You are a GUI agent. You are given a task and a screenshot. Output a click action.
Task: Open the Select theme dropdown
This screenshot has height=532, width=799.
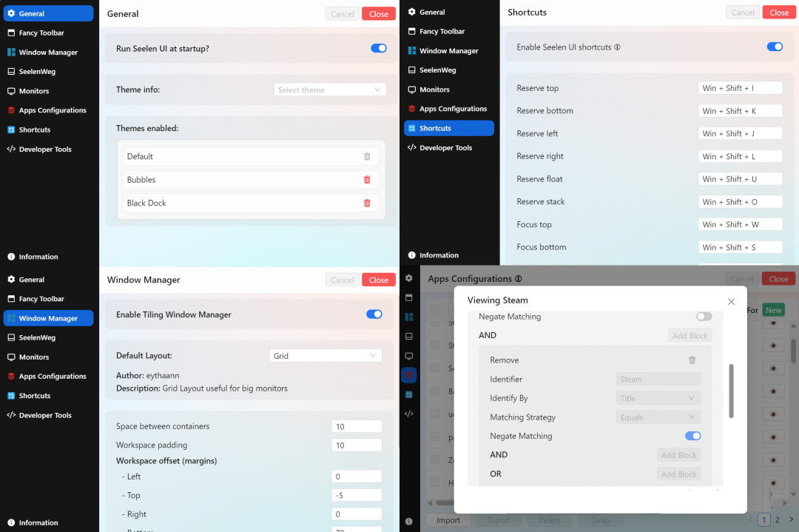click(330, 90)
